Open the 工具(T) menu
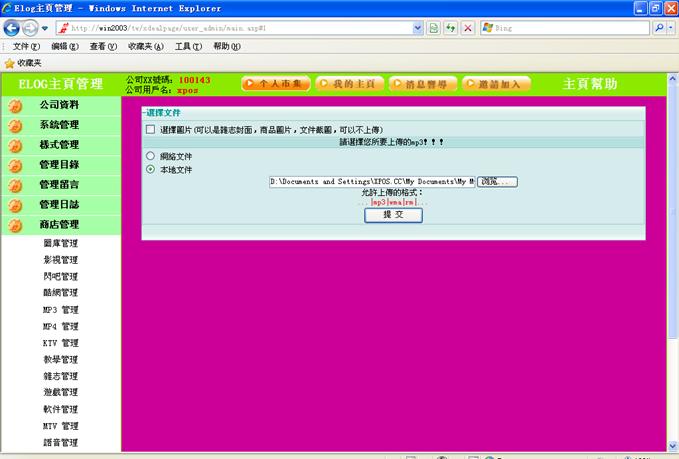The height and width of the screenshot is (459, 679). tap(188, 47)
